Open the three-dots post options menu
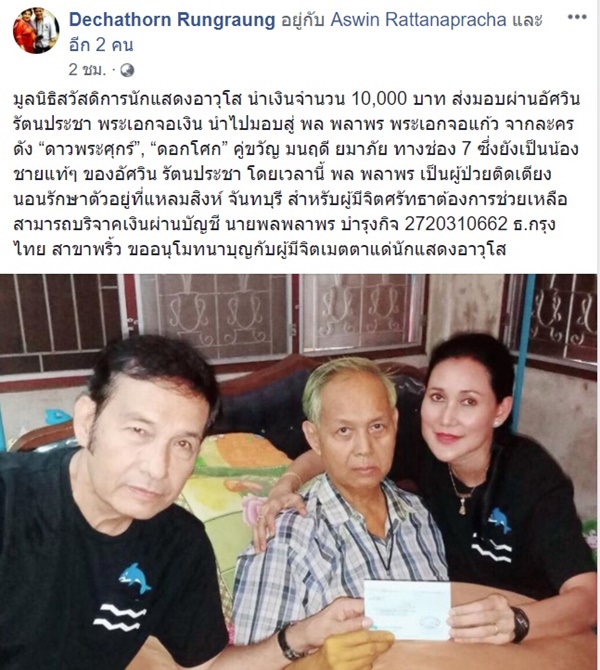The height and width of the screenshot is (670, 600). point(576,17)
